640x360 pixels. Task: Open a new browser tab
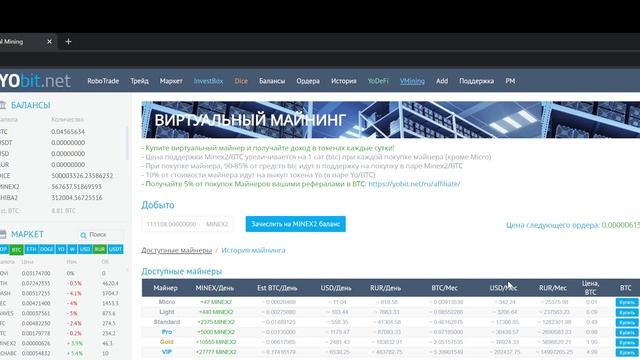point(68,42)
